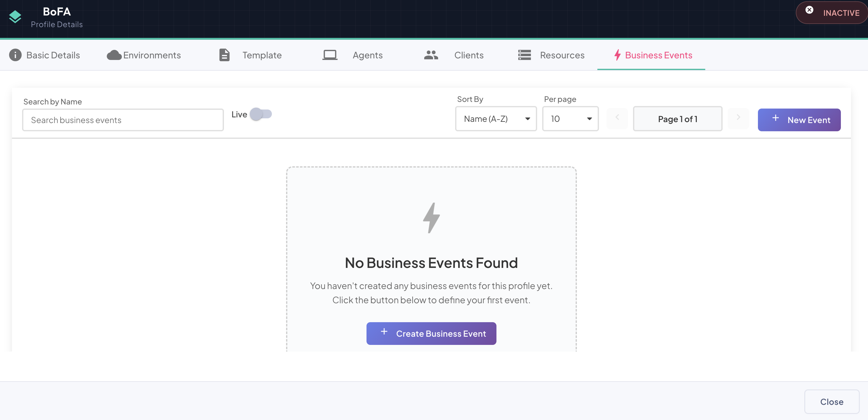Image resolution: width=868 pixels, height=420 pixels.
Task: Switch to the Environments tab
Action: (x=144, y=55)
